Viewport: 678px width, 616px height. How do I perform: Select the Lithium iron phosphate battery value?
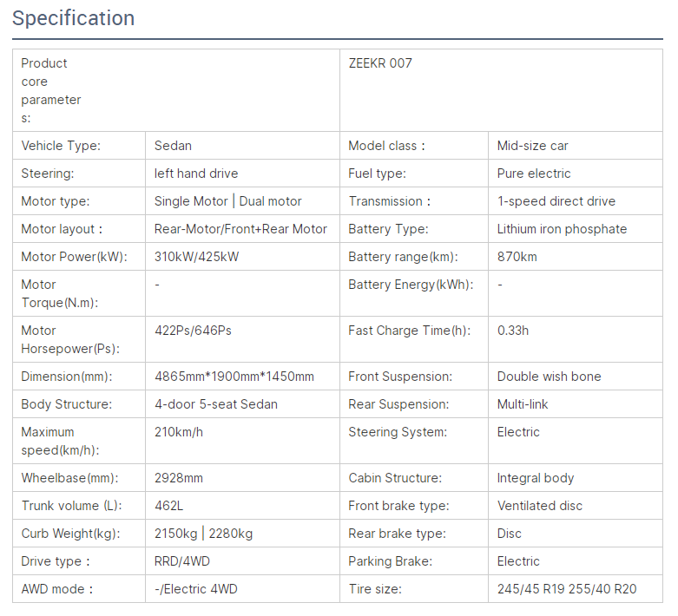click(x=562, y=229)
